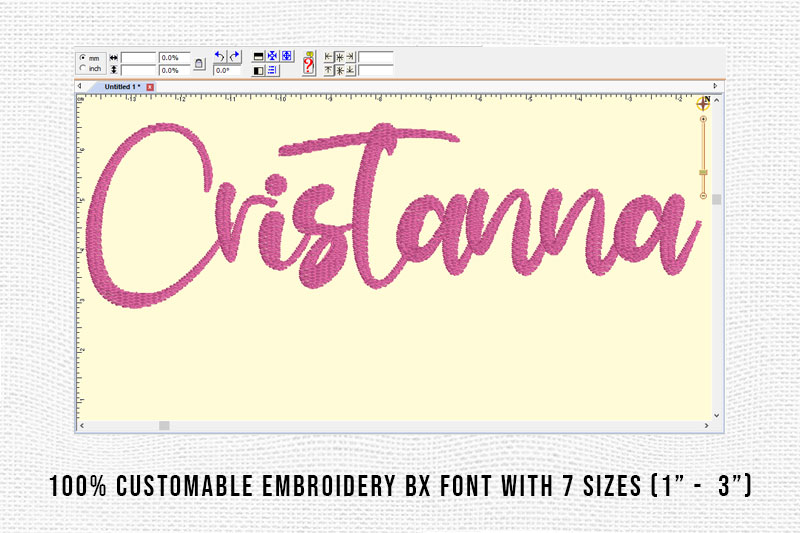Switch to the Untitled 1 tab
Viewport: 800px width, 533px height.
[122, 87]
